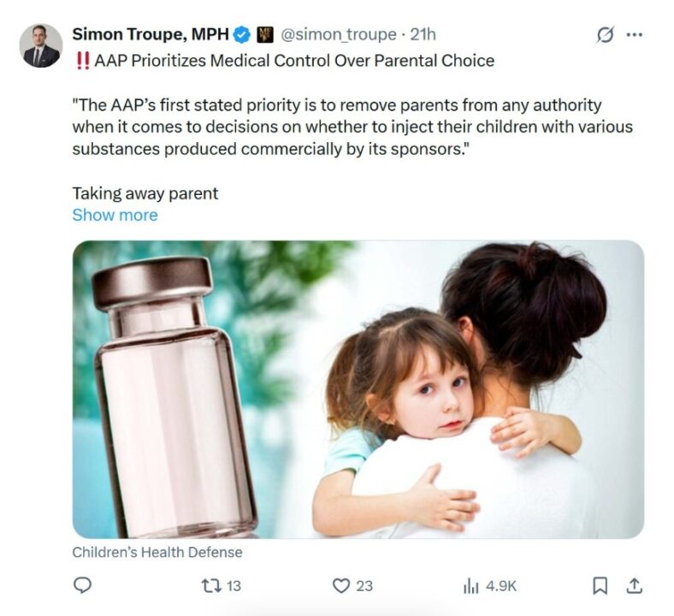
Task: Share the post via upload icon
Action: [634, 585]
